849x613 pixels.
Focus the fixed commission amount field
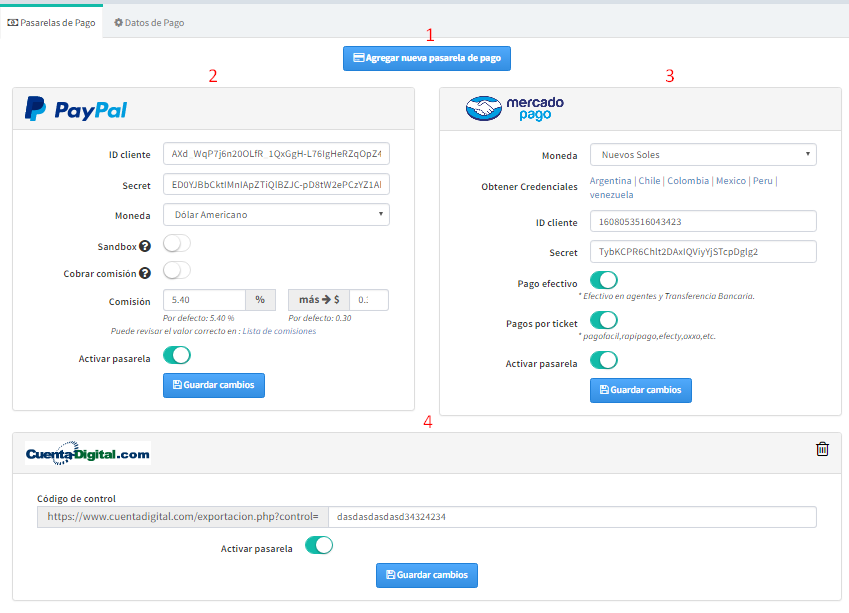(369, 299)
